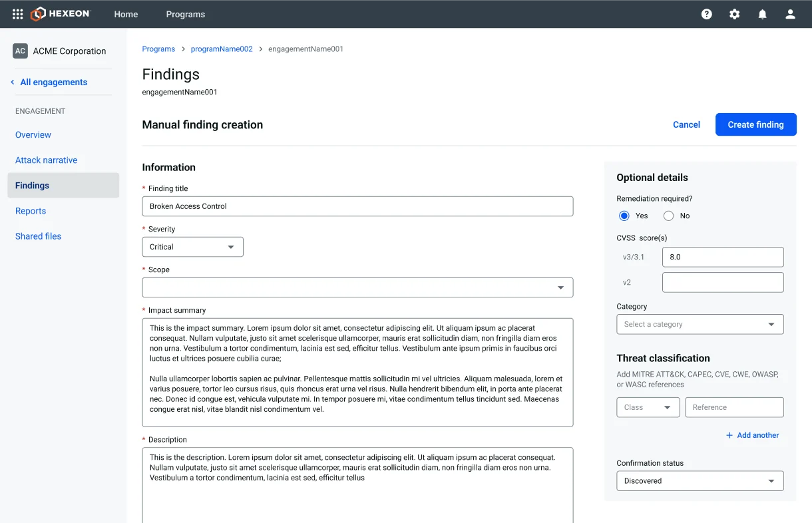Click the CVSS v2 score field
The image size is (812, 523).
(x=723, y=282)
